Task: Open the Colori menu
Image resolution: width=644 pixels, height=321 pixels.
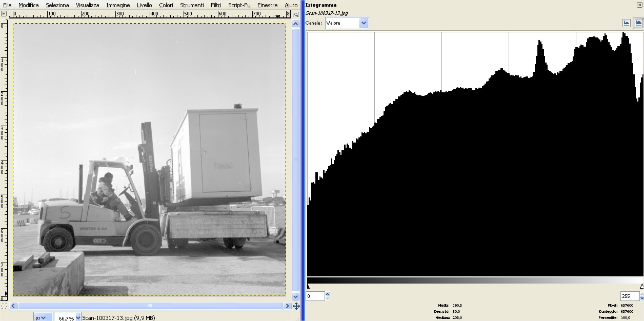Action: (x=166, y=5)
